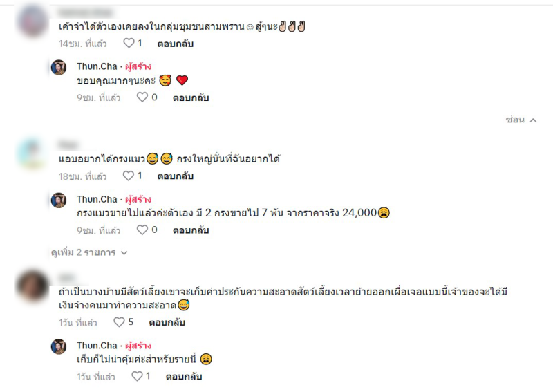Like Thun.Cha's reply เก็บก็ไม่น่าคุ้มค่ะ

tap(137, 376)
